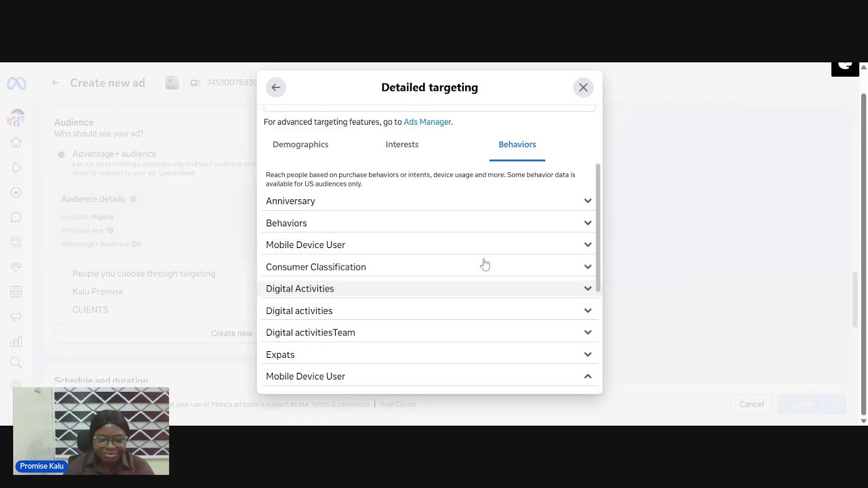Screen dimensions: 868x488
Task: Open Terms & conditions link in footer
Action: pos(340,405)
